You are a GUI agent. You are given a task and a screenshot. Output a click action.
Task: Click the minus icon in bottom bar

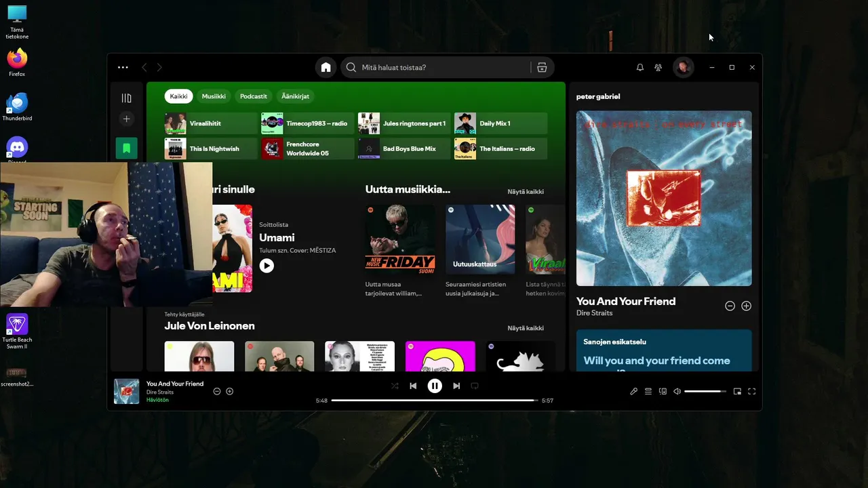pos(217,391)
